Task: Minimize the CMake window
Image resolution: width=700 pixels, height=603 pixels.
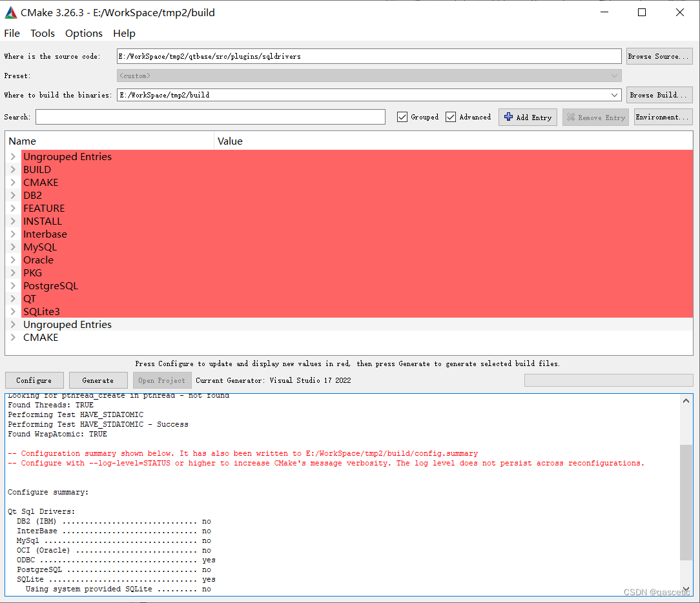Action: pyautogui.click(x=604, y=12)
